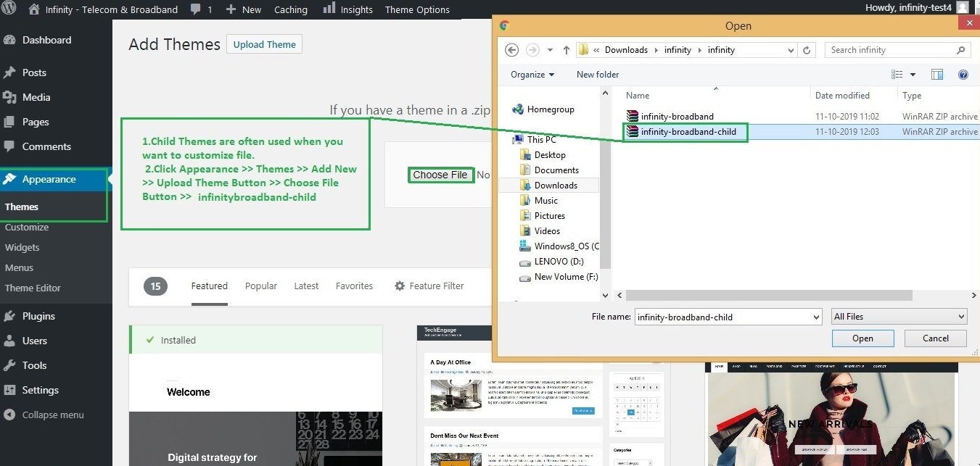The image size is (980, 466).
Task: Open the Customize submenu link
Action: tap(27, 227)
